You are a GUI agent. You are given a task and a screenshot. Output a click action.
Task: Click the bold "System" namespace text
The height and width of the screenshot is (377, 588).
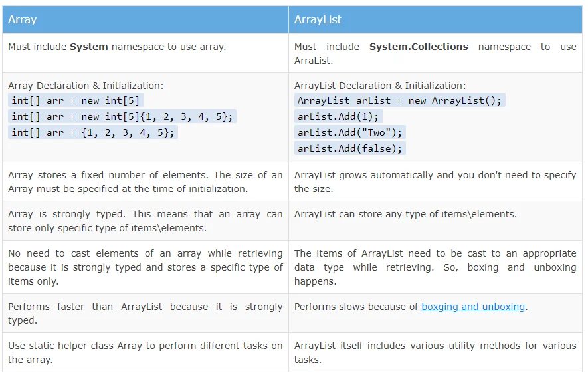[89, 47]
